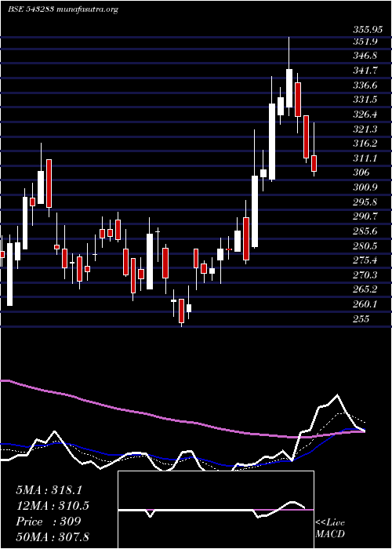The height and width of the screenshot is (549, 392).
Task: Click the 331.5 price axis label
Action: pyautogui.click(x=365, y=100)
